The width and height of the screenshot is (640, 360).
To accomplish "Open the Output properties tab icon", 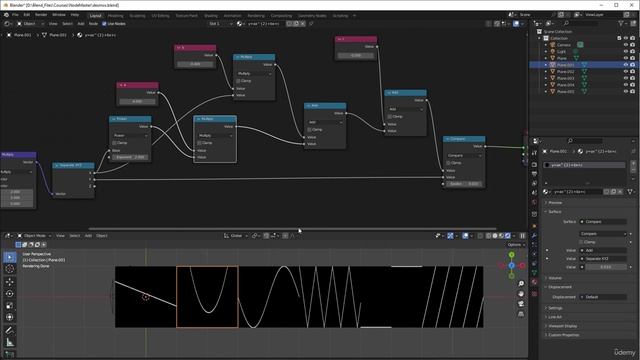I will (534, 174).
